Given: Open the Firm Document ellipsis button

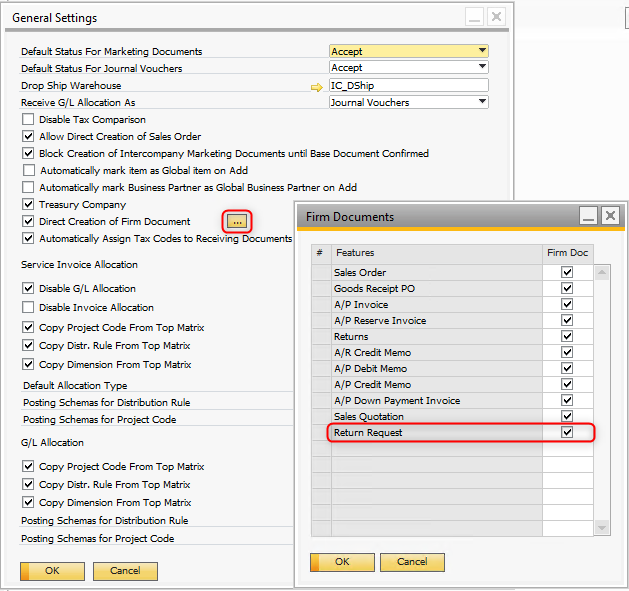Looking at the screenshot, I should pos(237,221).
